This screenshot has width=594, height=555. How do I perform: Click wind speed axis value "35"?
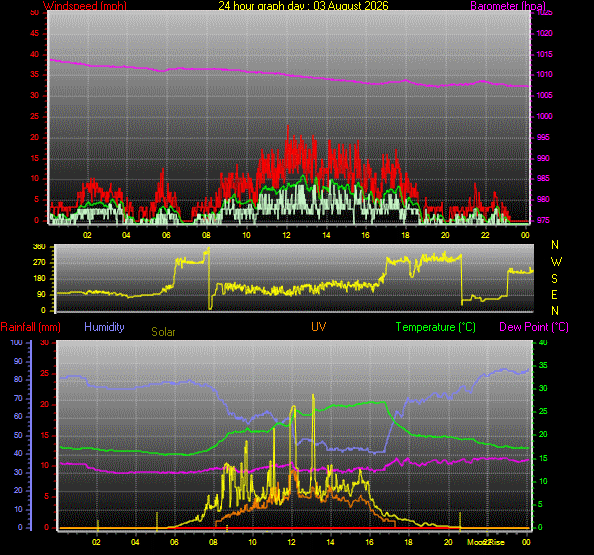[x=34, y=74]
